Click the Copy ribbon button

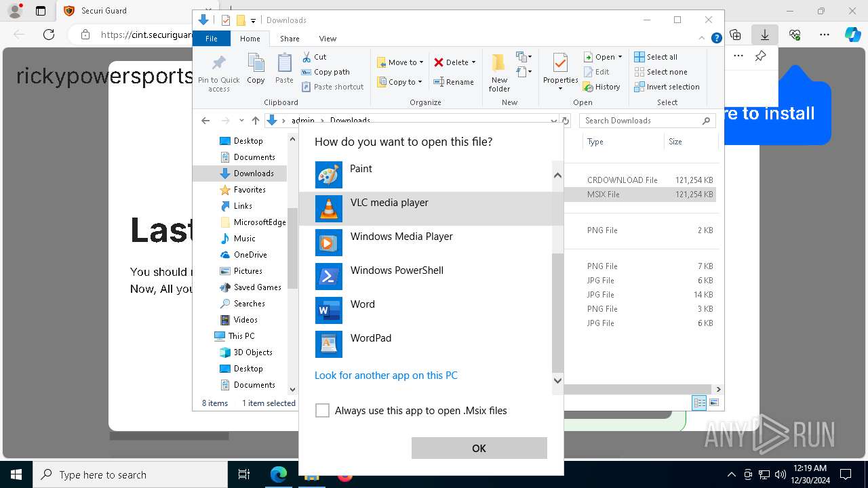tap(256, 69)
